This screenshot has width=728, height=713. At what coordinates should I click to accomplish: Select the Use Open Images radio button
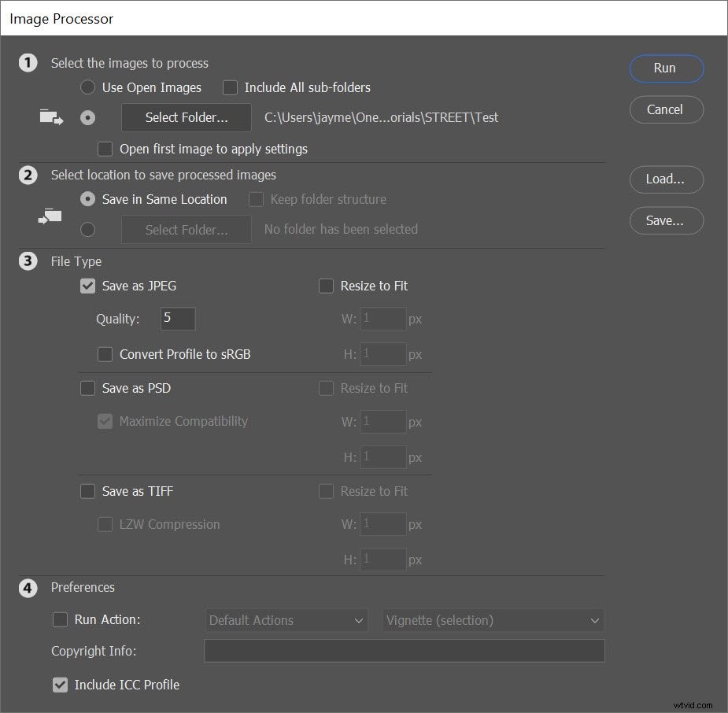pyautogui.click(x=87, y=87)
